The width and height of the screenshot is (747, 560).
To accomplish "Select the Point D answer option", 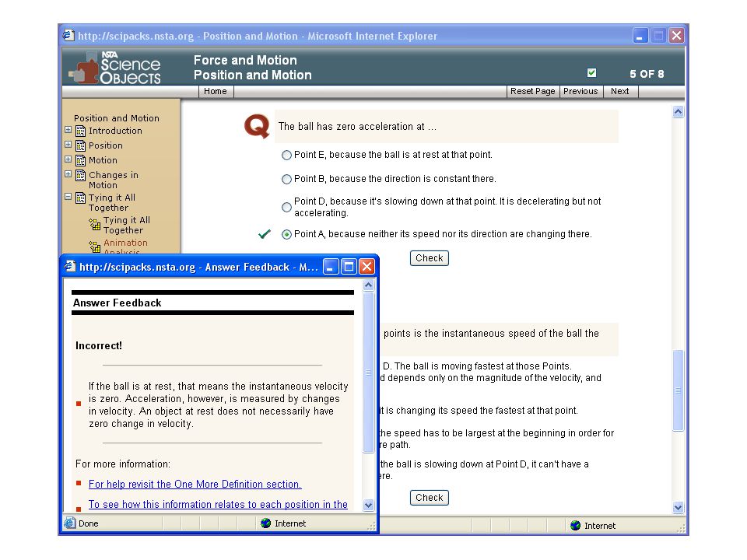I will pos(286,207).
